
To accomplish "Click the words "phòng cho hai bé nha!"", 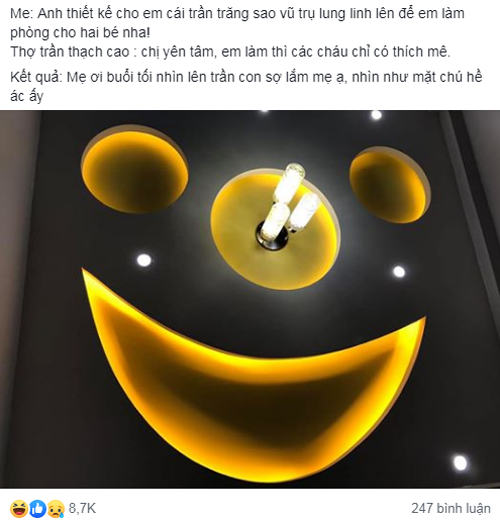I will click(80, 33).
